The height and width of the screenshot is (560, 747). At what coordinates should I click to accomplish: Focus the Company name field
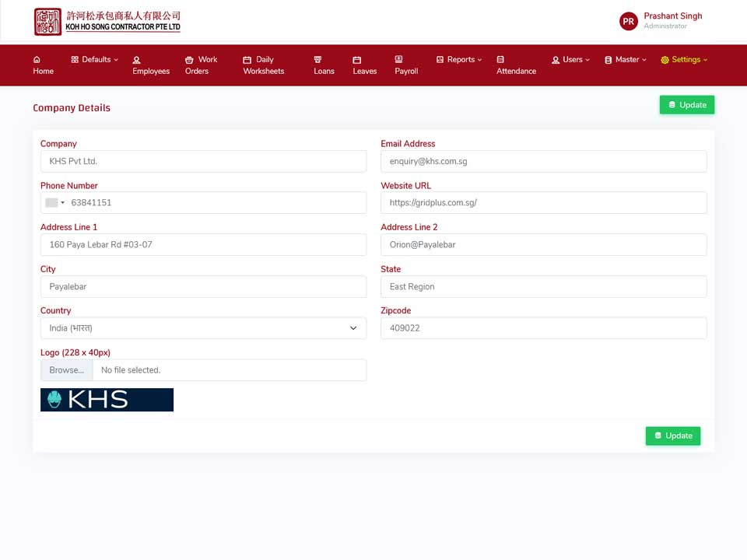coord(203,162)
